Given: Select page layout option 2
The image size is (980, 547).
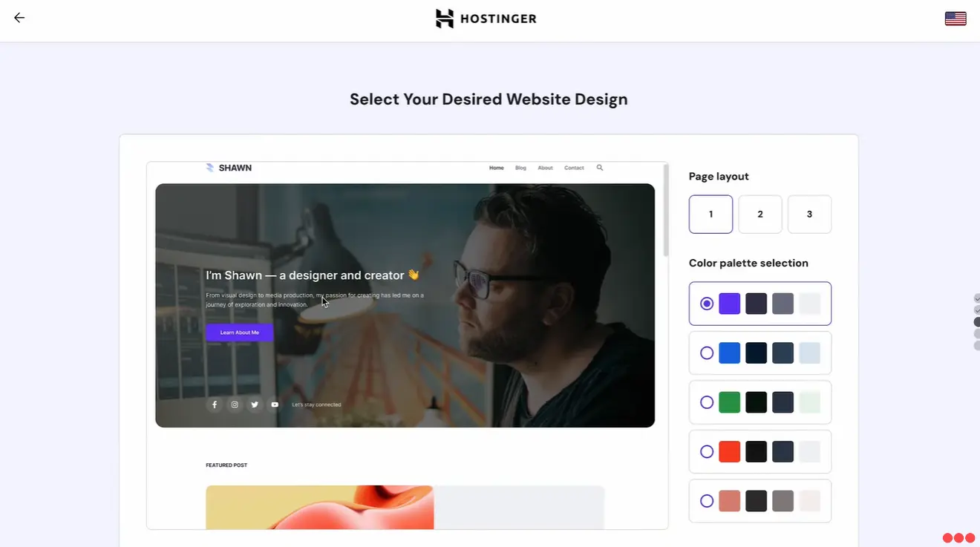Looking at the screenshot, I should pos(759,214).
